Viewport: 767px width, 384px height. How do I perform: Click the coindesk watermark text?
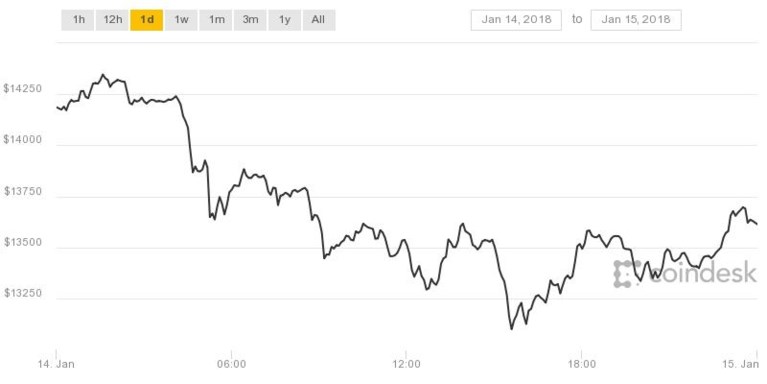[x=702, y=271]
